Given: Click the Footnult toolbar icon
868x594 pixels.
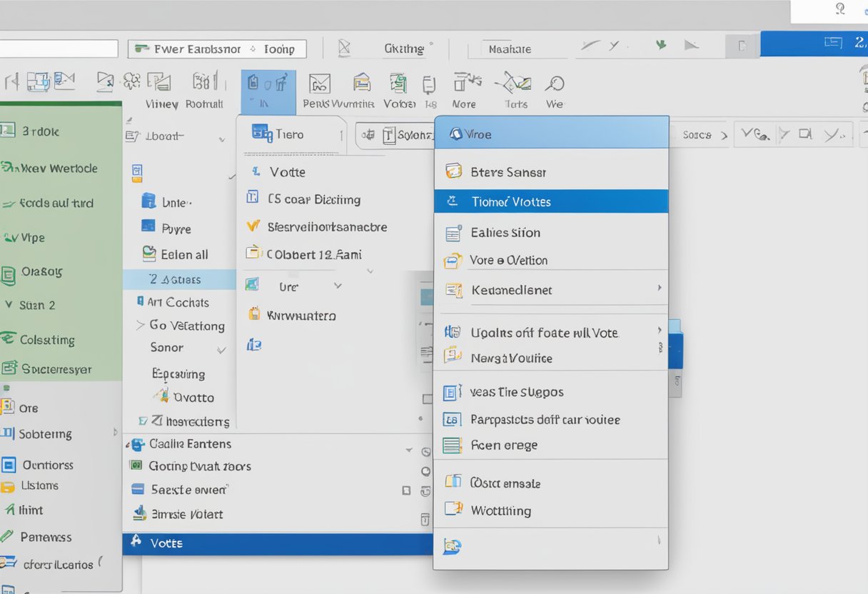Looking at the screenshot, I should point(205,81).
